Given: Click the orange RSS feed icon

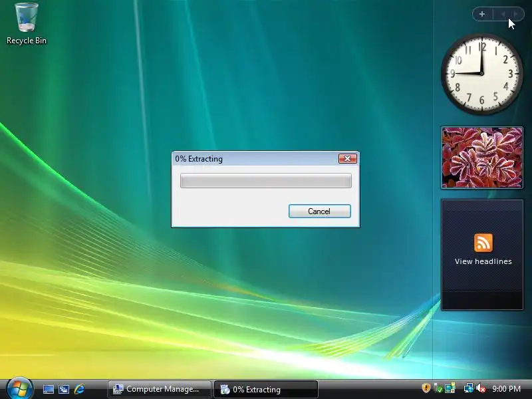Looking at the screenshot, I should click(x=483, y=243).
